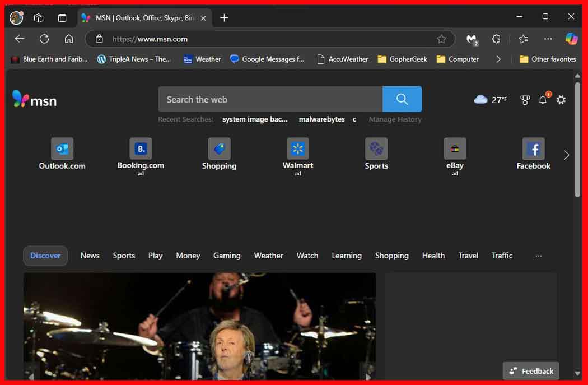
Task: Open the AccuWeather bookmark
Action: (343, 59)
